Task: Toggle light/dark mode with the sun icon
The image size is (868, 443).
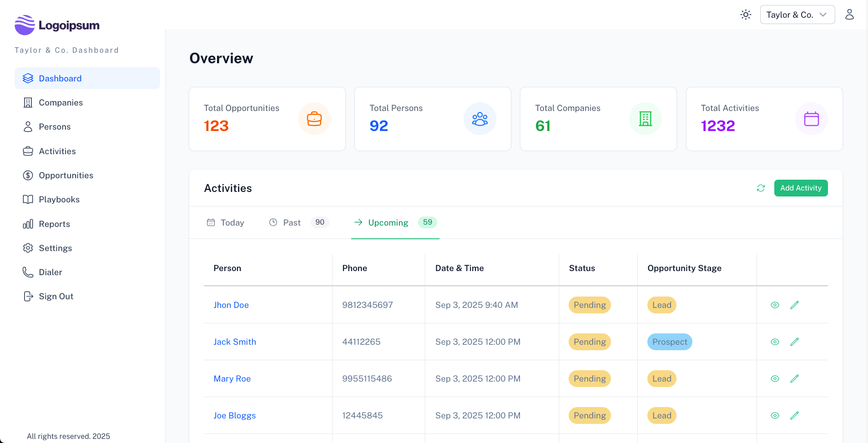Action: click(746, 14)
